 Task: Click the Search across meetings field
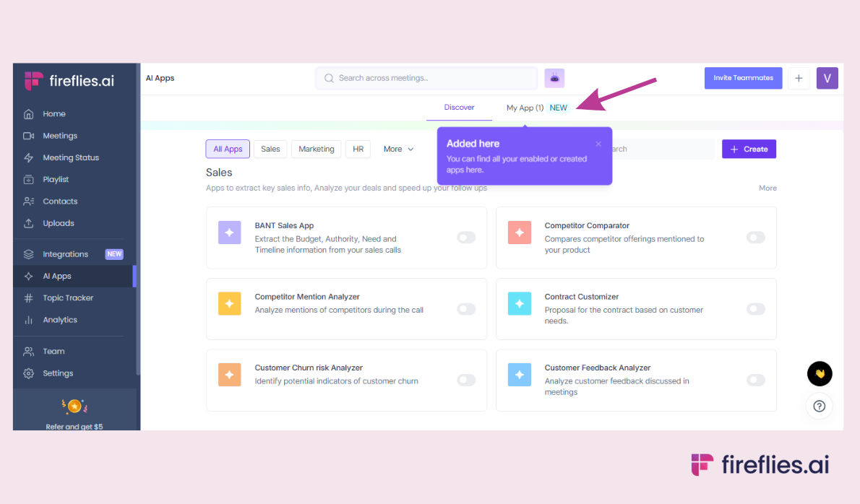(426, 78)
